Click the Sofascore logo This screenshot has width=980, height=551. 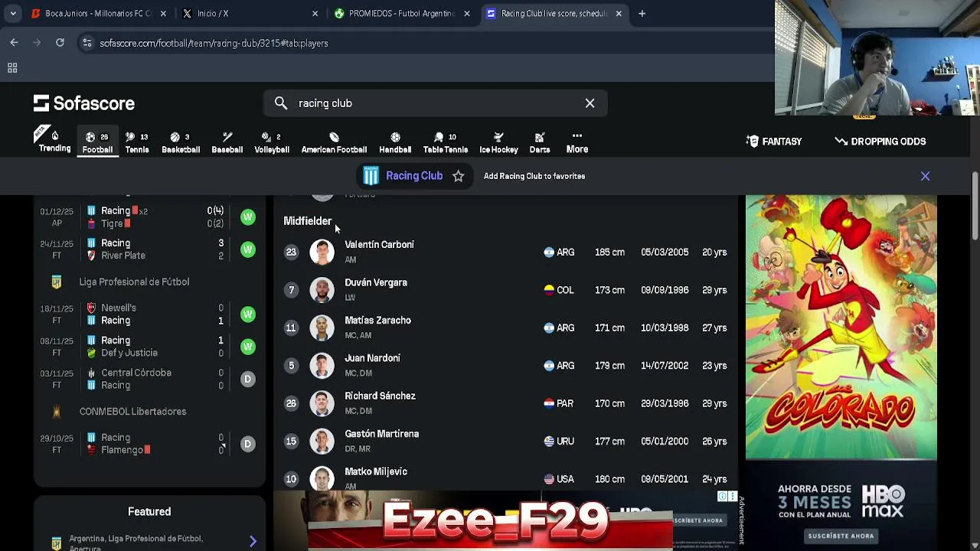(84, 103)
